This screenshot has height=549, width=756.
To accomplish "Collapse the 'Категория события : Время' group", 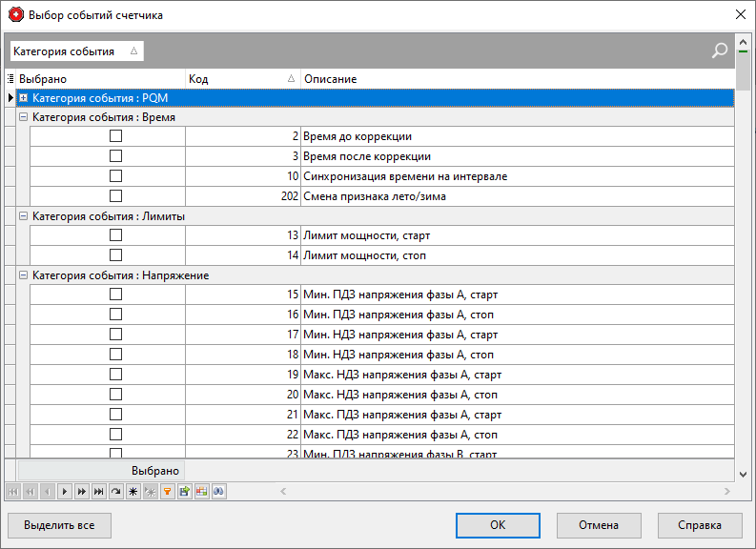I will [x=24, y=117].
